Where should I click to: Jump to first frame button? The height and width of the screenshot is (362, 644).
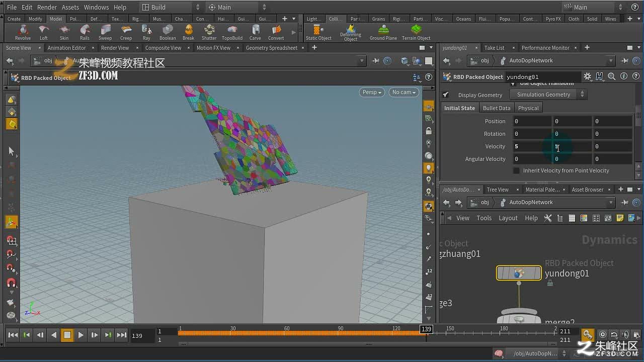[13, 335]
